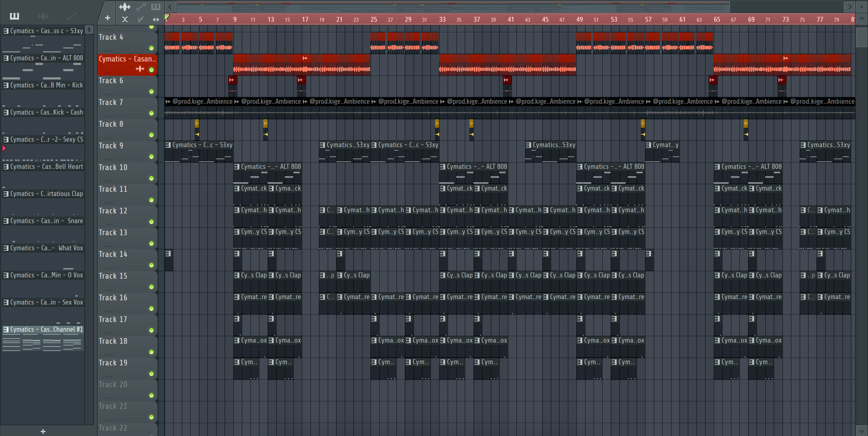Screen dimensions: 868x436
Task: Click the scroll-left arrow beside the overview bar
Action: coord(170,6)
